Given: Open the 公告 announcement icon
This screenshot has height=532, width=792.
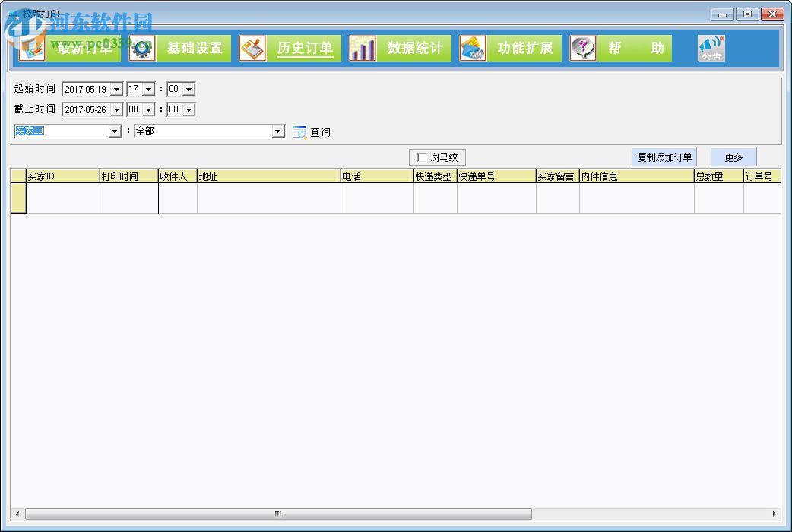Looking at the screenshot, I should pyautogui.click(x=711, y=49).
